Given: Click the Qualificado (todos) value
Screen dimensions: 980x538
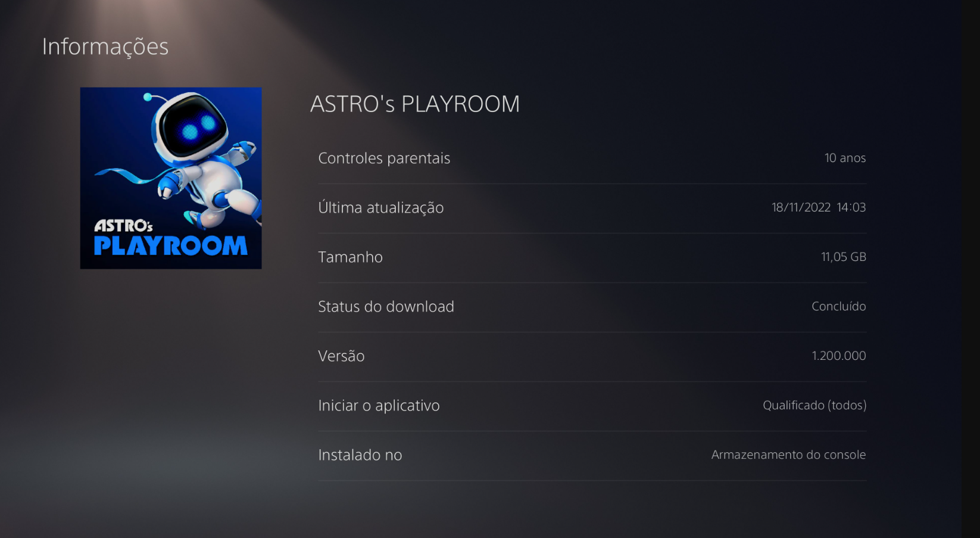Looking at the screenshot, I should click(x=814, y=405).
